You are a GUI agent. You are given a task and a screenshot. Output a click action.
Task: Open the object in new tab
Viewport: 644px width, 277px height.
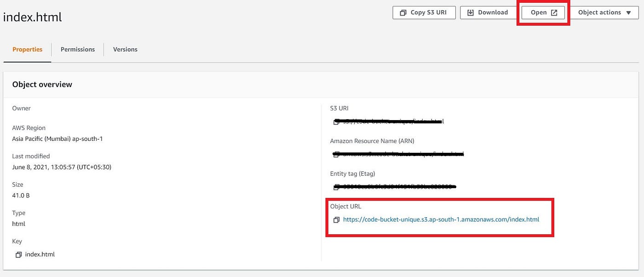click(543, 12)
